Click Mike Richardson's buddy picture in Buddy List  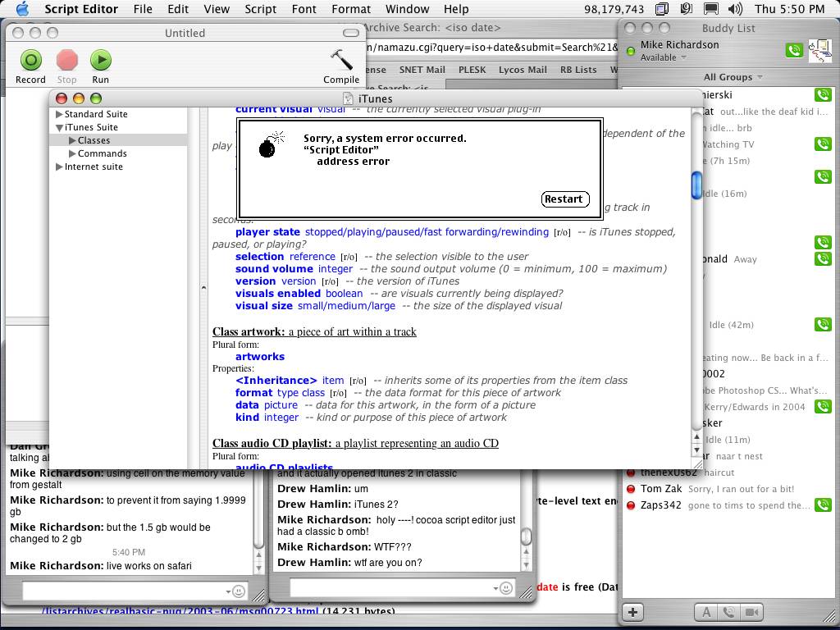tap(819, 51)
